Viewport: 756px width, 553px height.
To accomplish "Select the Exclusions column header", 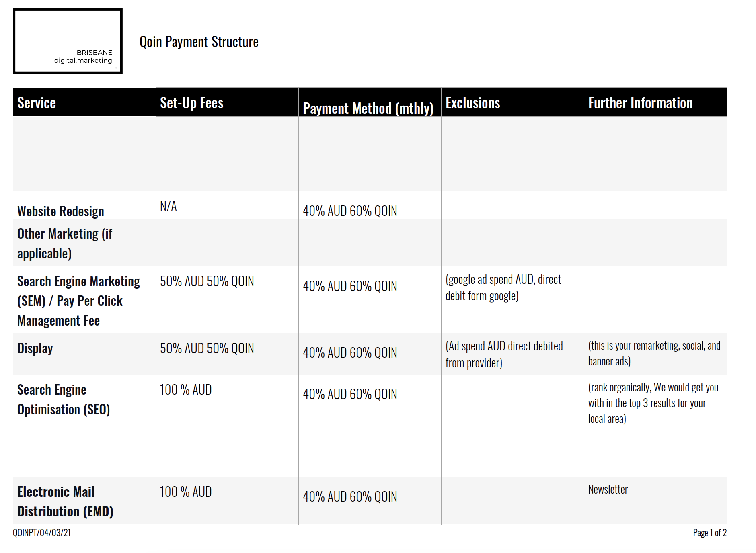I will point(513,102).
